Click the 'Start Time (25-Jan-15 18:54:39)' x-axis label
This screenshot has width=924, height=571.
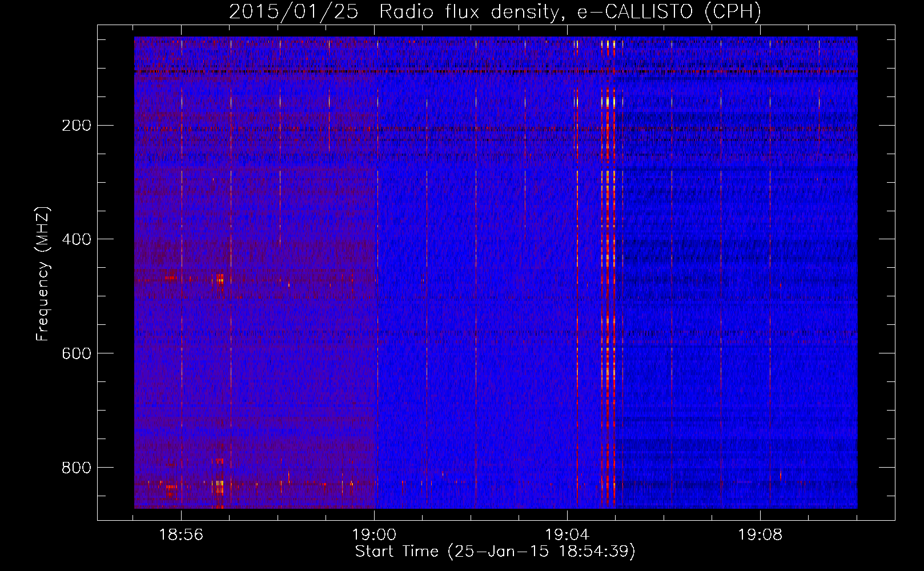(x=495, y=552)
